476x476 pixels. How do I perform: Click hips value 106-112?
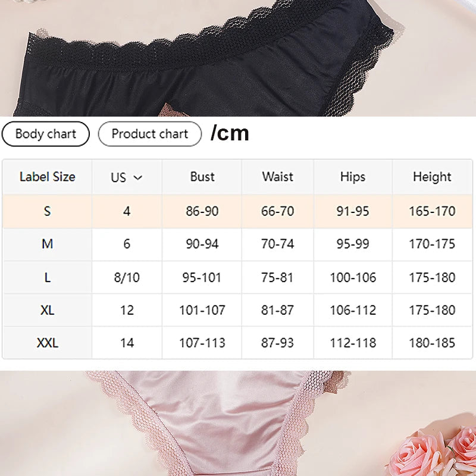(353, 310)
